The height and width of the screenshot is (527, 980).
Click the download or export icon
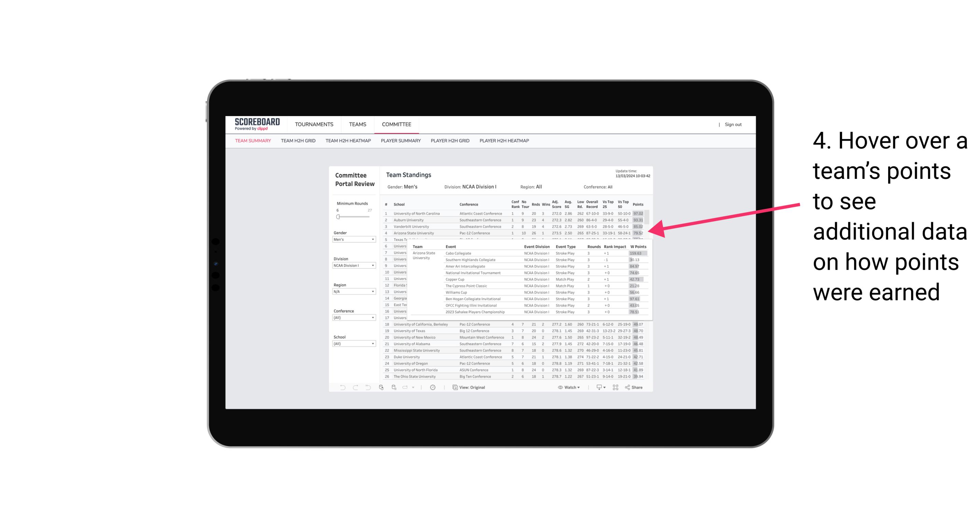pyautogui.click(x=598, y=388)
